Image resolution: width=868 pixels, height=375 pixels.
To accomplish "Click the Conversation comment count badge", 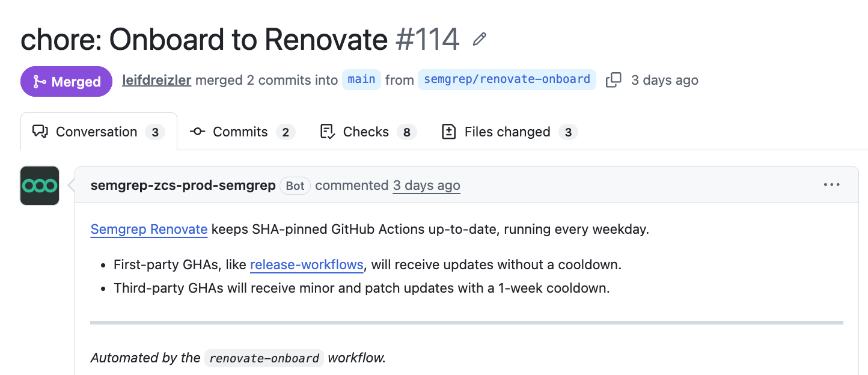I will (x=155, y=132).
